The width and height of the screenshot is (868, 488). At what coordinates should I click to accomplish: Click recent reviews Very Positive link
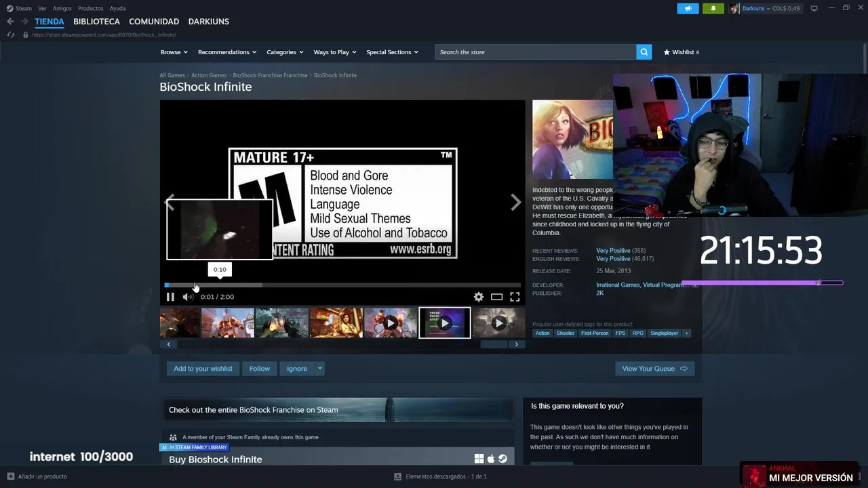613,251
